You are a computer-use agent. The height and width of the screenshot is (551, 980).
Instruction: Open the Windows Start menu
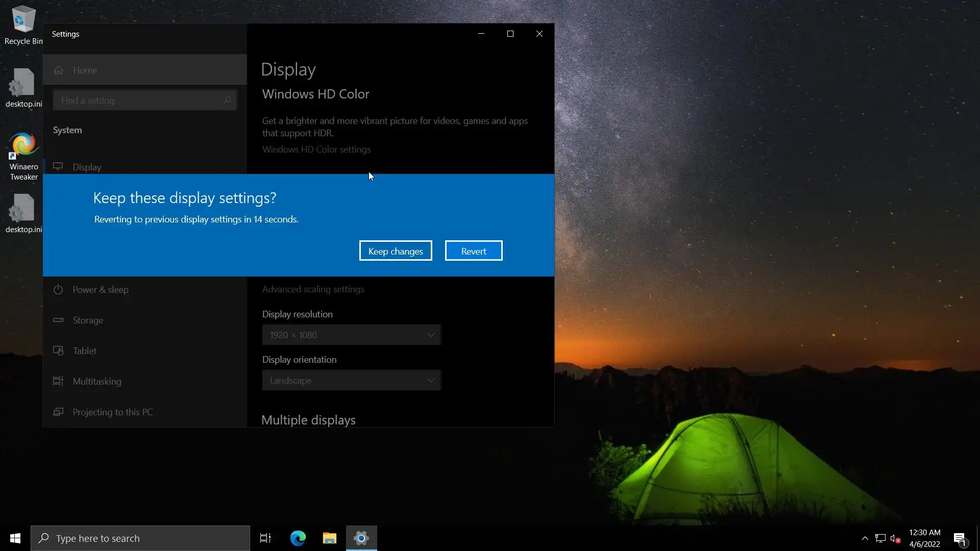(15, 538)
